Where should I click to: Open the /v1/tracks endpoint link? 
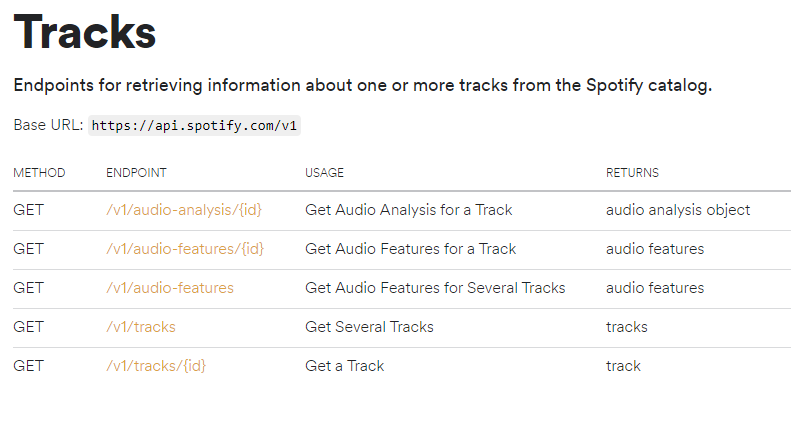click(x=141, y=327)
